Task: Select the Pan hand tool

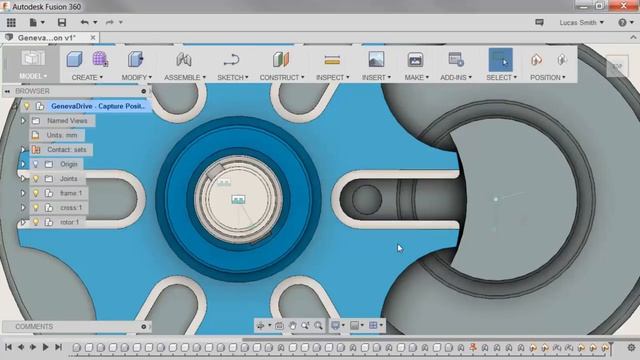Action: pyautogui.click(x=293, y=325)
